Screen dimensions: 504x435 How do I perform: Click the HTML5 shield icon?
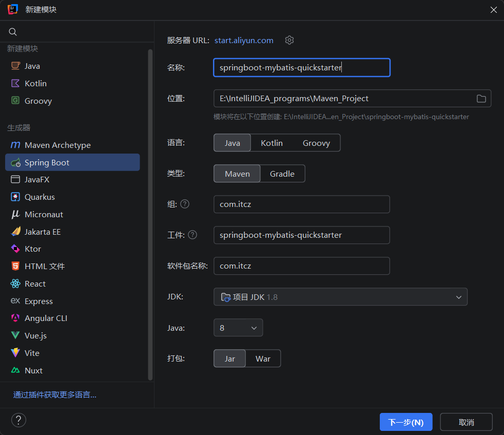tap(15, 266)
